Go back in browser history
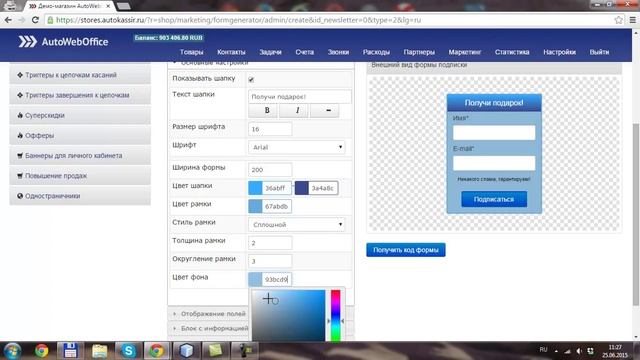The width and height of the screenshot is (640, 360). pos(8,20)
